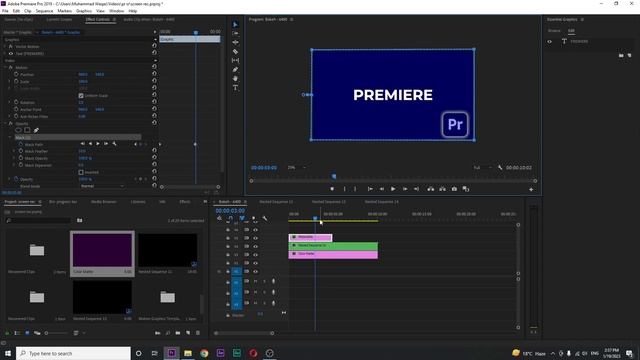
Task: Collapse the Mask (1) group
Action: tap(10, 138)
